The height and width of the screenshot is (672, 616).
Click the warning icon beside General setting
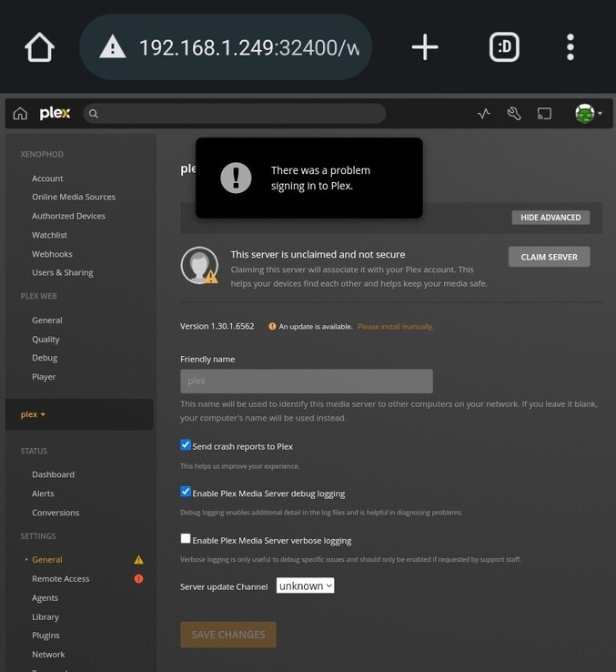click(139, 560)
